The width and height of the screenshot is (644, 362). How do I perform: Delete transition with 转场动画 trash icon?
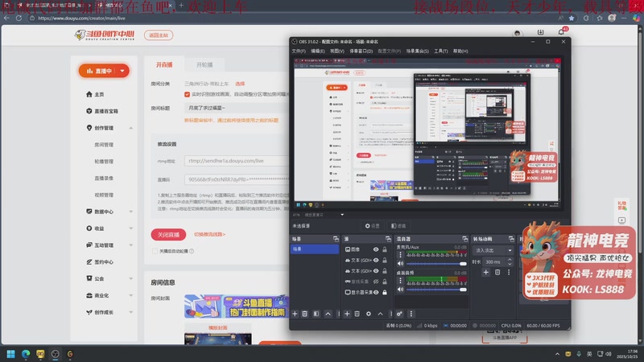pos(497,272)
